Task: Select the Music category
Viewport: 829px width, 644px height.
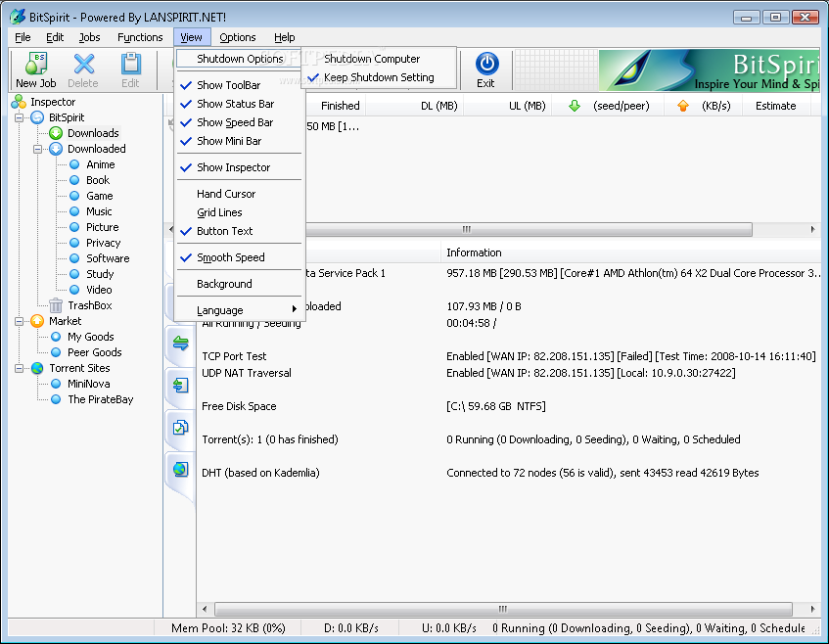Action: pyautogui.click(x=99, y=211)
